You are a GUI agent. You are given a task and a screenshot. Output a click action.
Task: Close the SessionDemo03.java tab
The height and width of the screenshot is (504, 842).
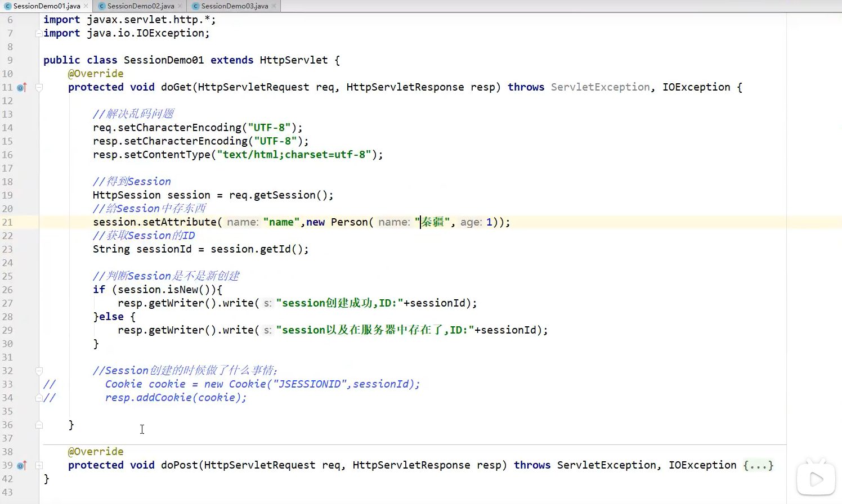coord(274,6)
